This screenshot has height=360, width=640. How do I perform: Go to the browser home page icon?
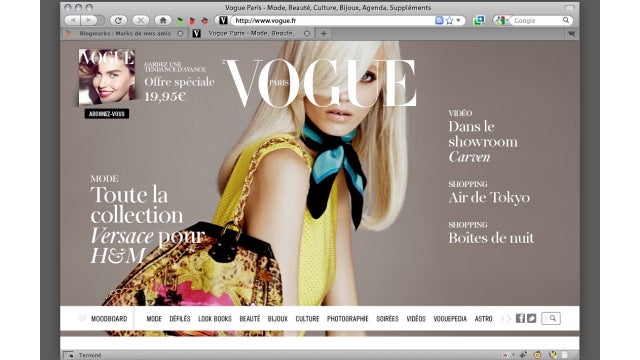pos(163,20)
